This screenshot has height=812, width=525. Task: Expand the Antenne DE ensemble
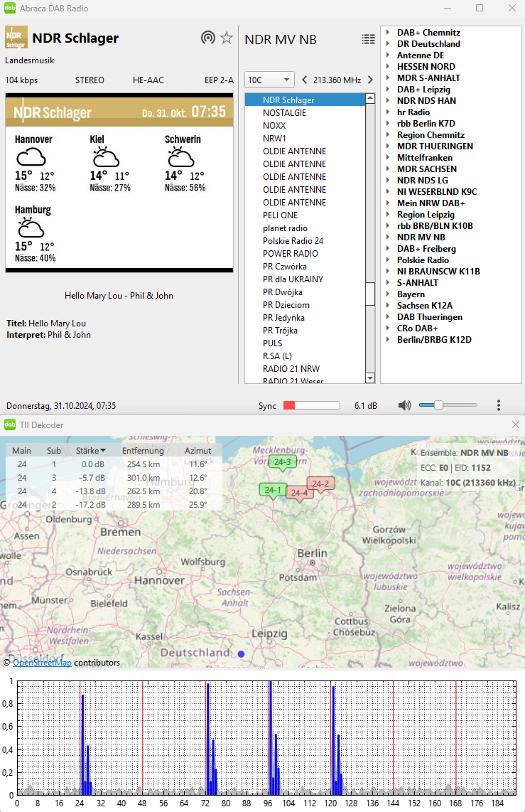point(388,55)
